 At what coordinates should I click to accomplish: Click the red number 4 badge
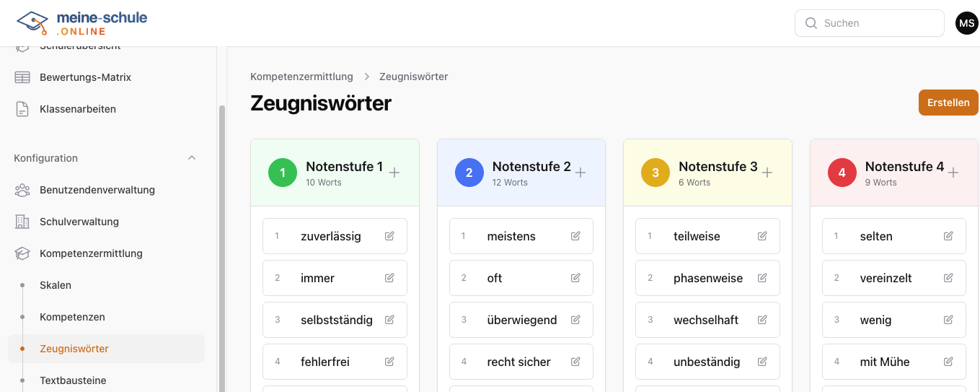click(842, 173)
